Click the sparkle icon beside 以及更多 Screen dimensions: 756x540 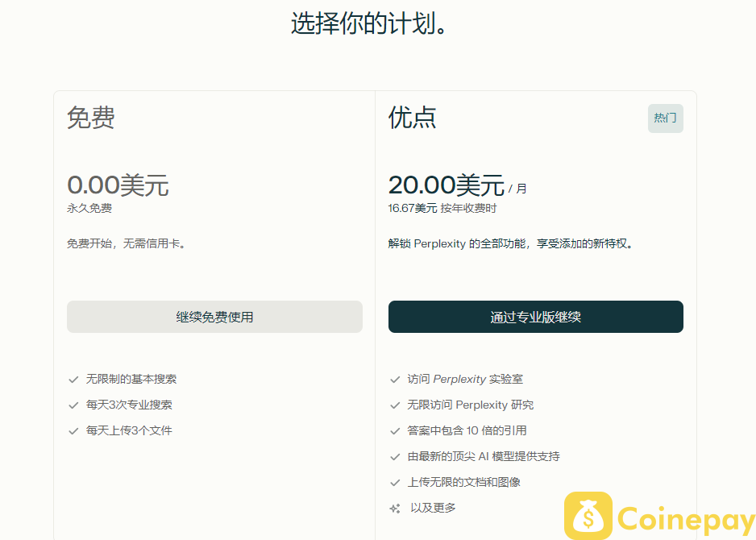point(395,509)
